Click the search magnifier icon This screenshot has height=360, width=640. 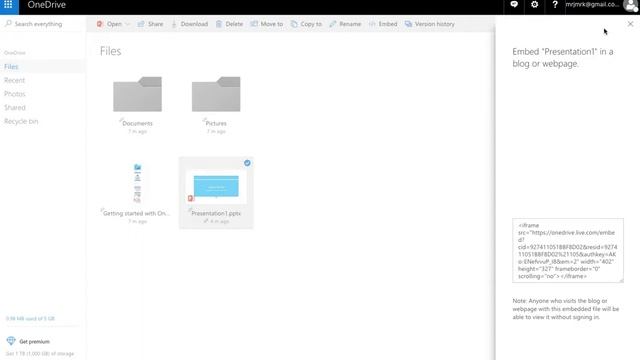pos(8,24)
